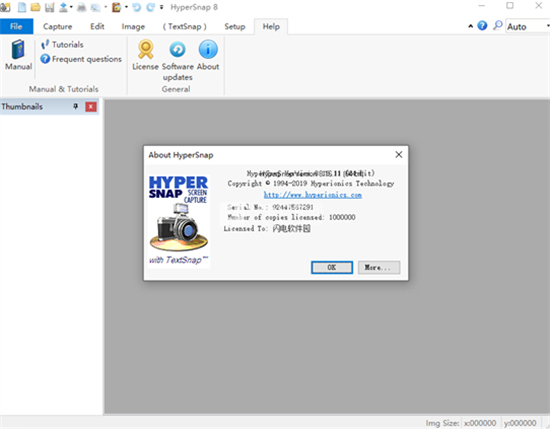The image size is (550, 429).
Task: Switch to the Capture tab
Action: [58, 27]
